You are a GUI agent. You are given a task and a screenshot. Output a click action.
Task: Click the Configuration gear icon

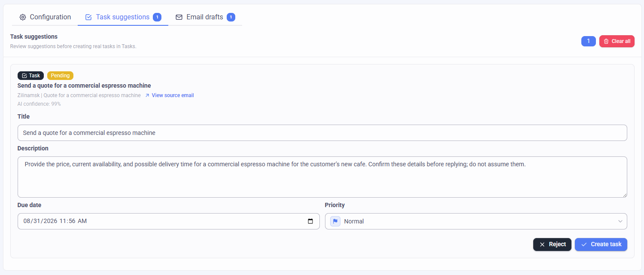23,17
